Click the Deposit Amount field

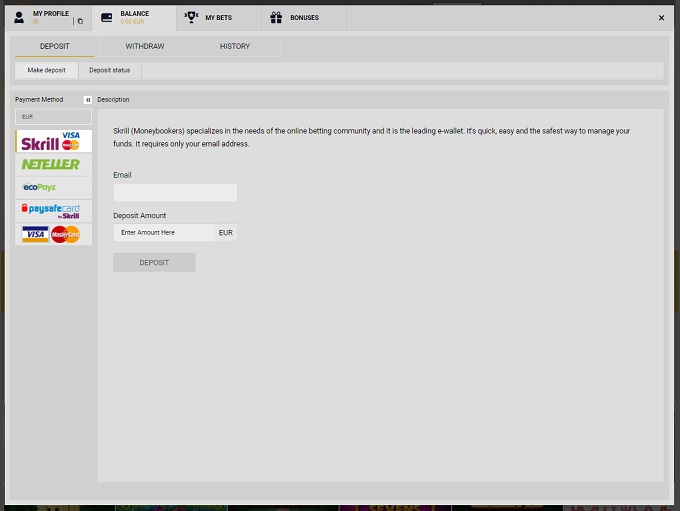(164, 233)
